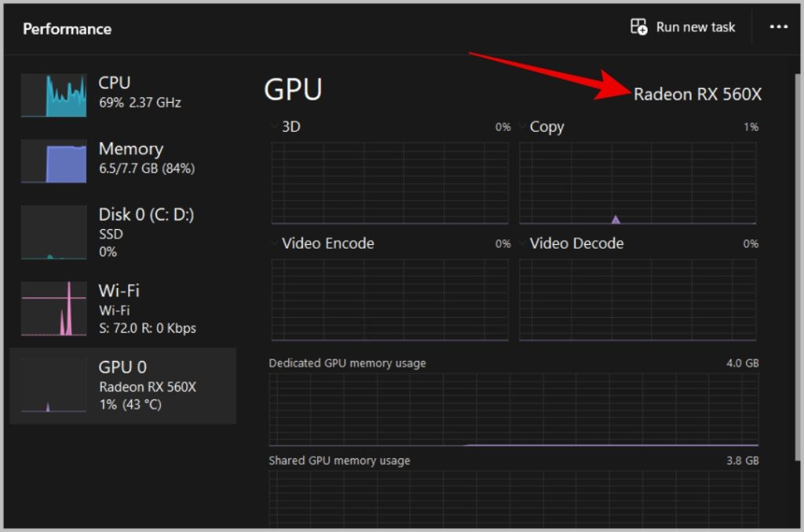Click the Wi-Fi throughput graph thumbnail
The width and height of the screenshot is (804, 532).
click(x=53, y=309)
